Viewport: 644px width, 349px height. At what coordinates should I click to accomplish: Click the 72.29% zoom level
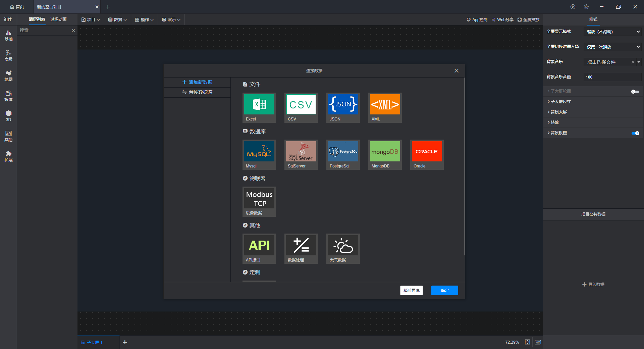coord(512,342)
